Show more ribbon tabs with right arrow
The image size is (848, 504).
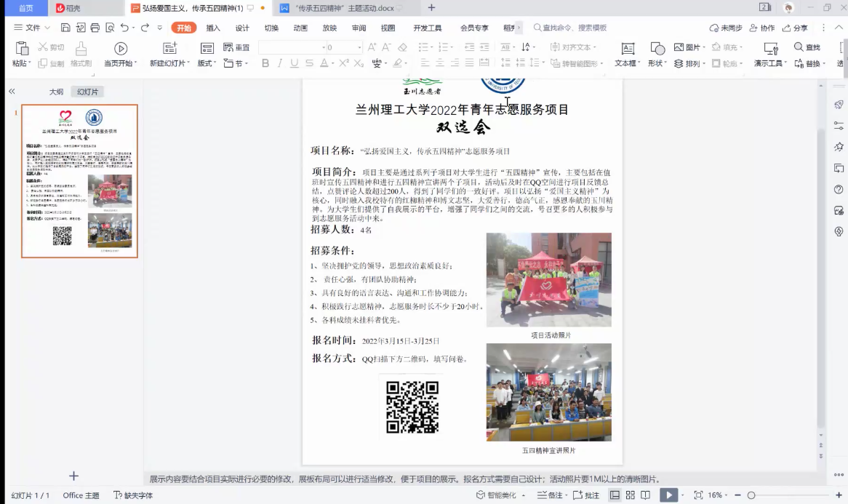[519, 28]
